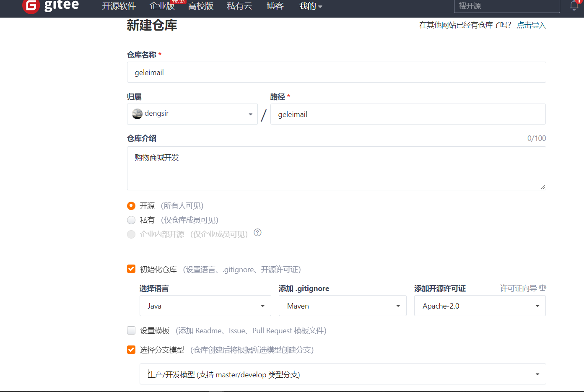The height and width of the screenshot is (392, 584).
Task: Uncheck the 初始化仓库 option
Action: pos(131,269)
